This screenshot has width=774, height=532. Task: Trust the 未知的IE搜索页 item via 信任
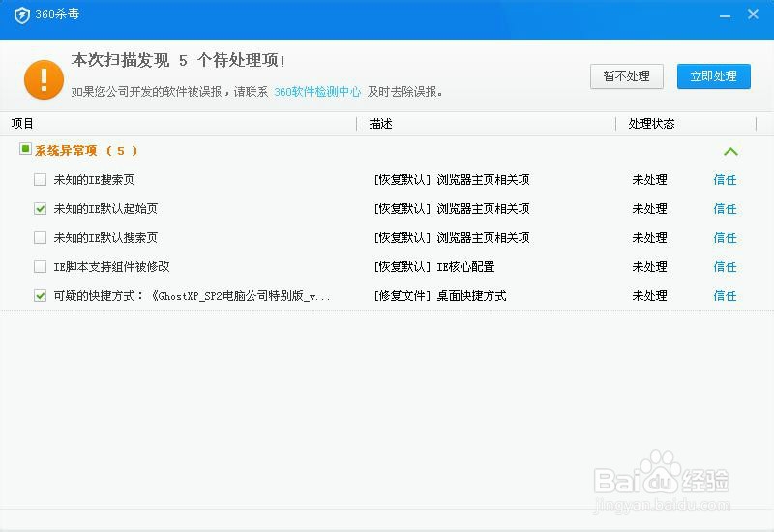pos(725,179)
